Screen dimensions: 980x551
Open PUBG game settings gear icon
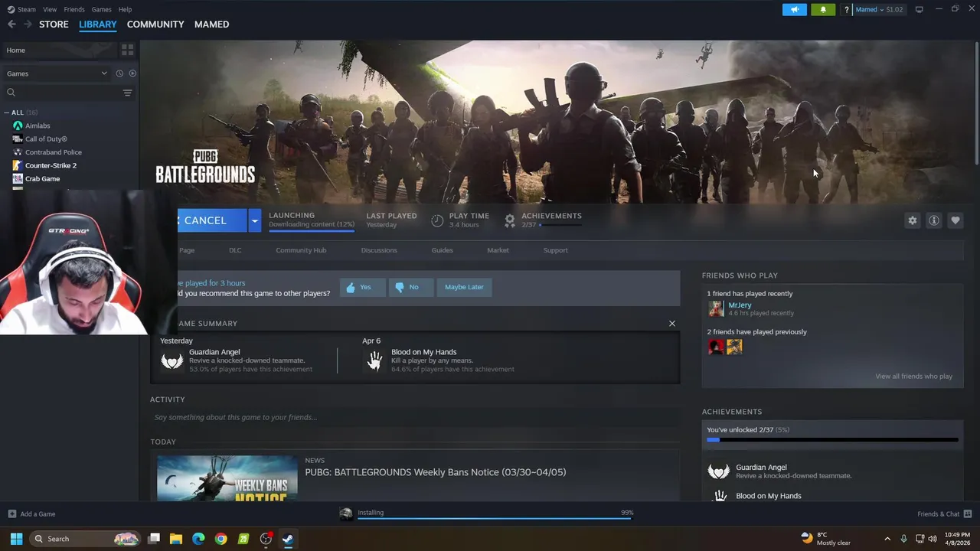(x=912, y=220)
